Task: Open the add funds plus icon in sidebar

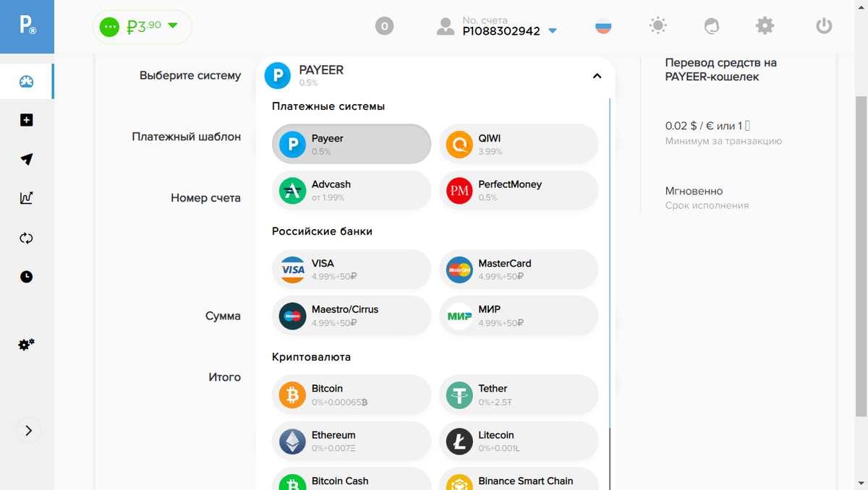Action: pyautogui.click(x=27, y=120)
